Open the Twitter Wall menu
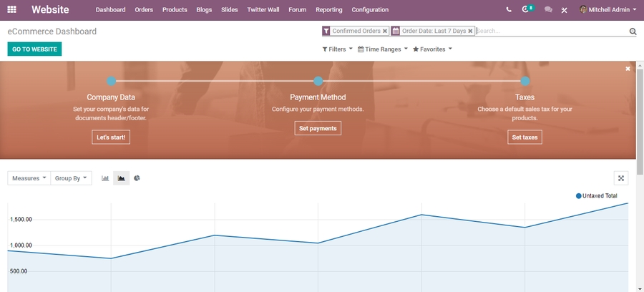Image resolution: width=644 pixels, height=292 pixels. (263, 9)
